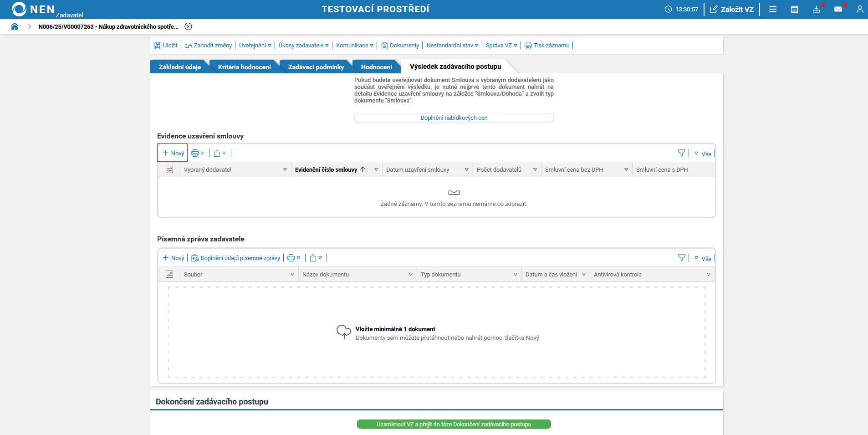
Task: Open the user profile icon
Action: tap(860, 9)
